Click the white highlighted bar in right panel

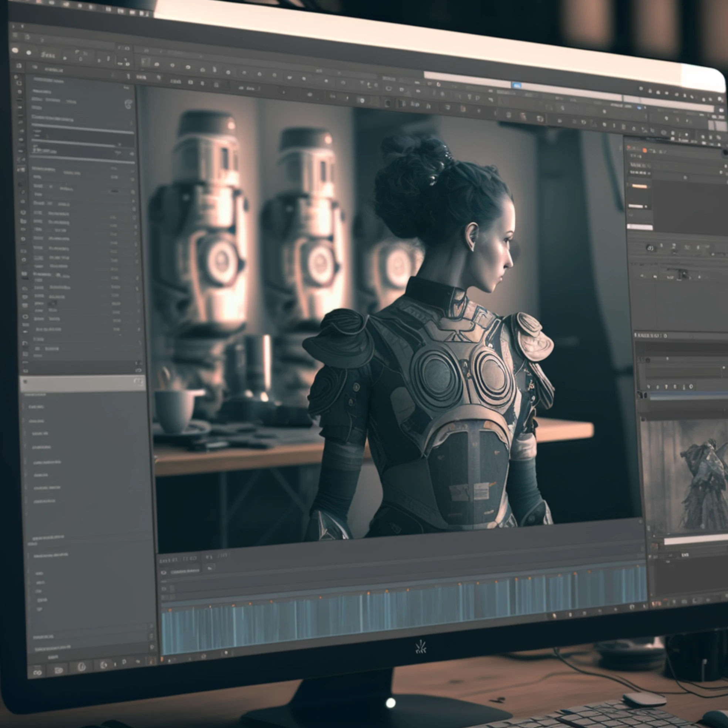[x=640, y=227]
